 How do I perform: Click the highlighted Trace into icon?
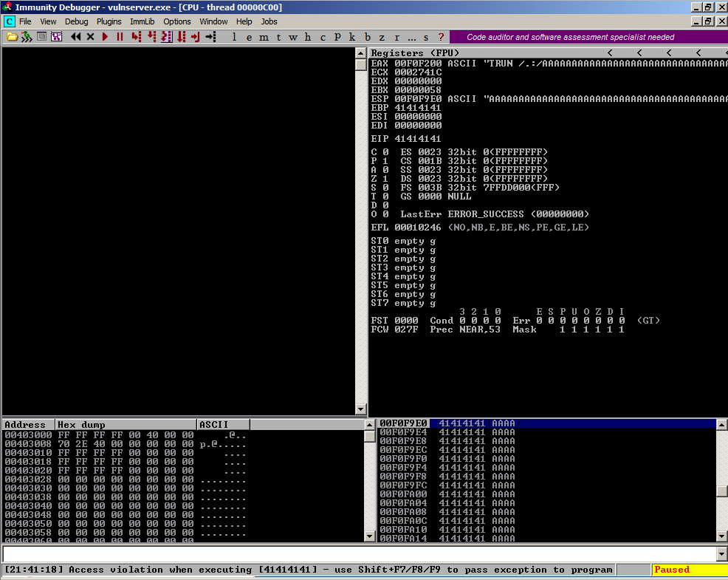click(x=166, y=37)
